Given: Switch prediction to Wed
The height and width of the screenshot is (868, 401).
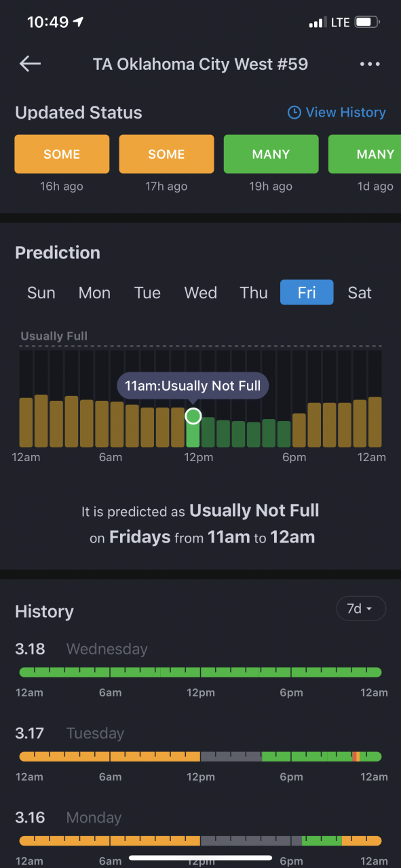Looking at the screenshot, I should click(x=201, y=293).
